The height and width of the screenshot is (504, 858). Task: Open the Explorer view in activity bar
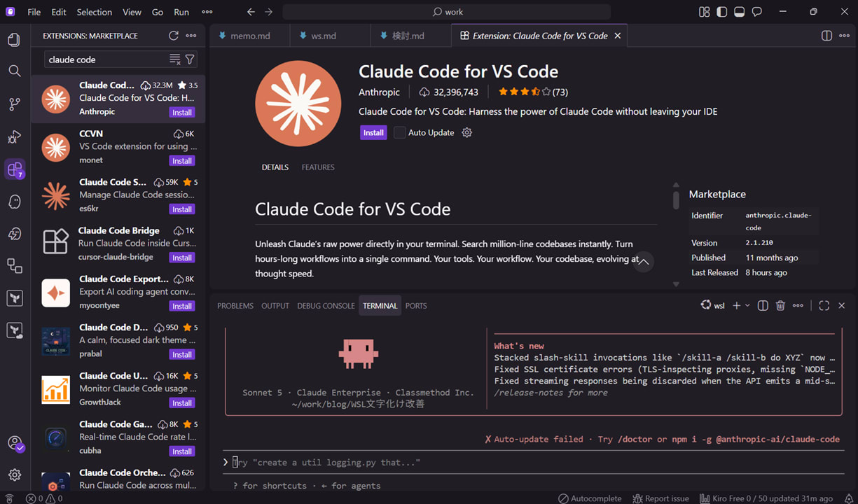coord(14,40)
